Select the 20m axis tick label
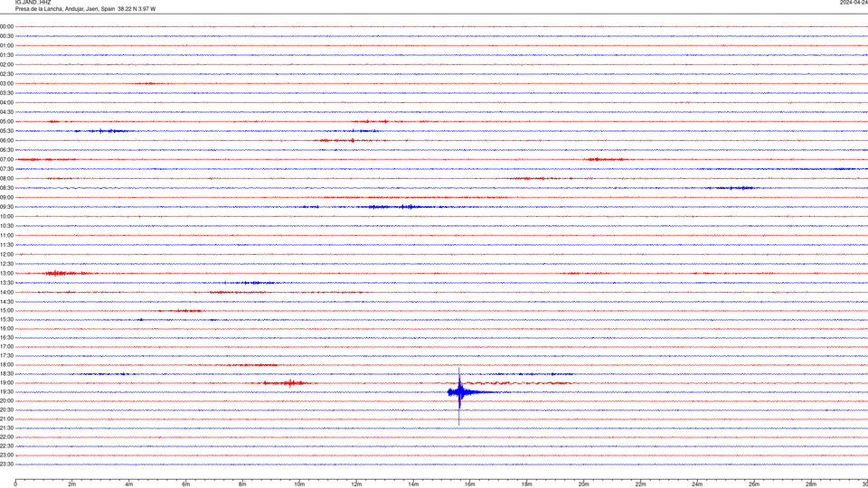Image resolution: width=868 pixels, height=488 pixels. pyautogui.click(x=583, y=484)
